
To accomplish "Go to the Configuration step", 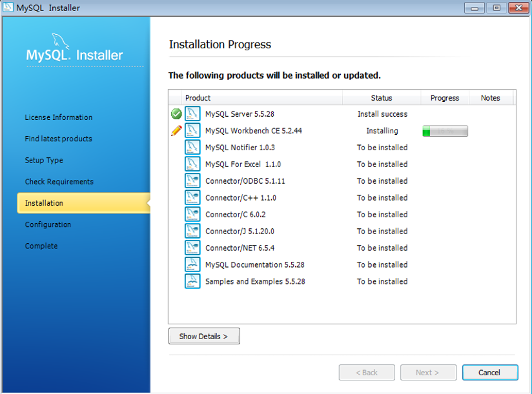I will click(x=48, y=224).
